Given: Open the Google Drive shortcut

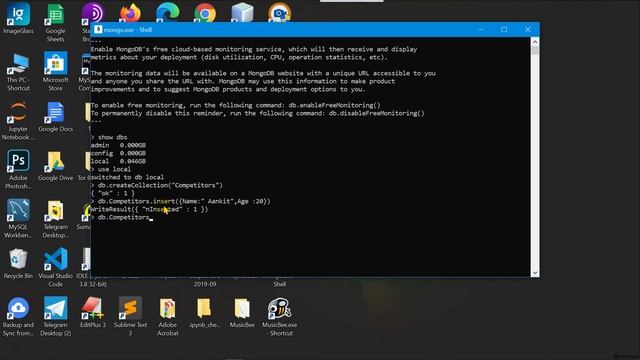Looking at the screenshot, I should click(56, 167).
